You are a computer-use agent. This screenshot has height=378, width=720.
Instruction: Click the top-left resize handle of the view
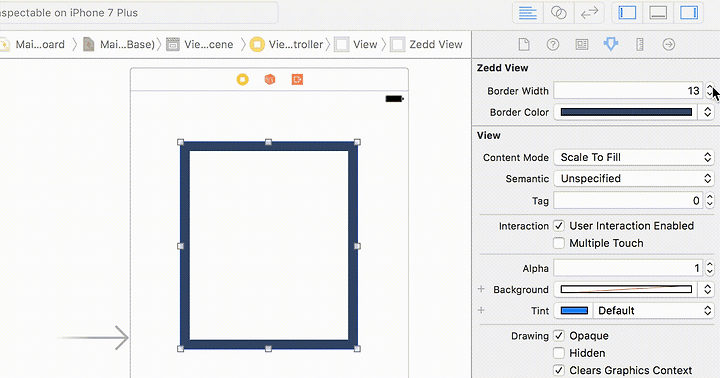pos(180,142)
